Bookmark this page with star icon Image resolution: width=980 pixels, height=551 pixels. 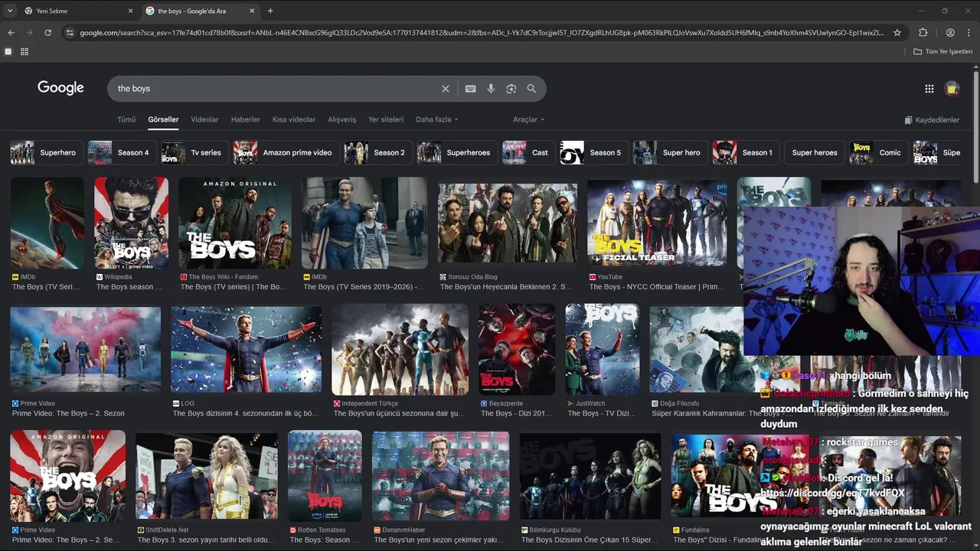pyautogui.click(x=897, y=33)
